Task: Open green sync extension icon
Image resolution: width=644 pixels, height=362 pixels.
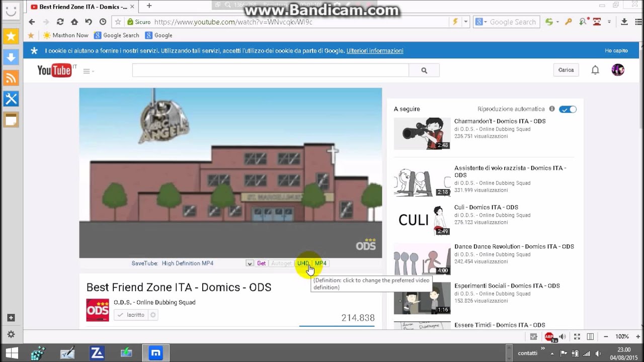Action: (x=549, y=22)
